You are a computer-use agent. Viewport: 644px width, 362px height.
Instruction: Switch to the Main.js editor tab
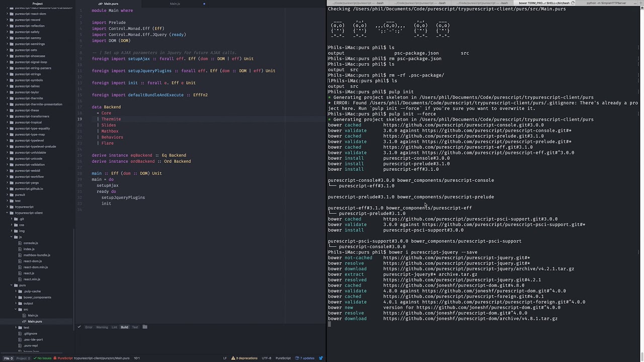175,4
